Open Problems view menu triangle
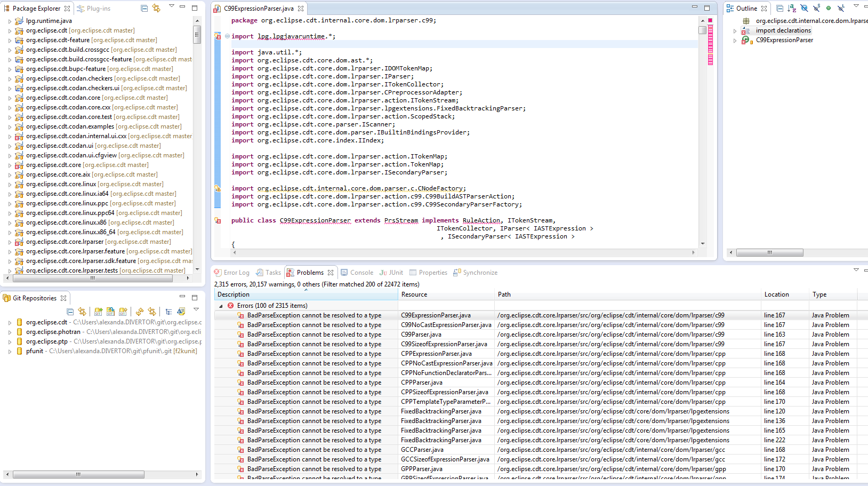868x486 pixels. tap(856, 270)
